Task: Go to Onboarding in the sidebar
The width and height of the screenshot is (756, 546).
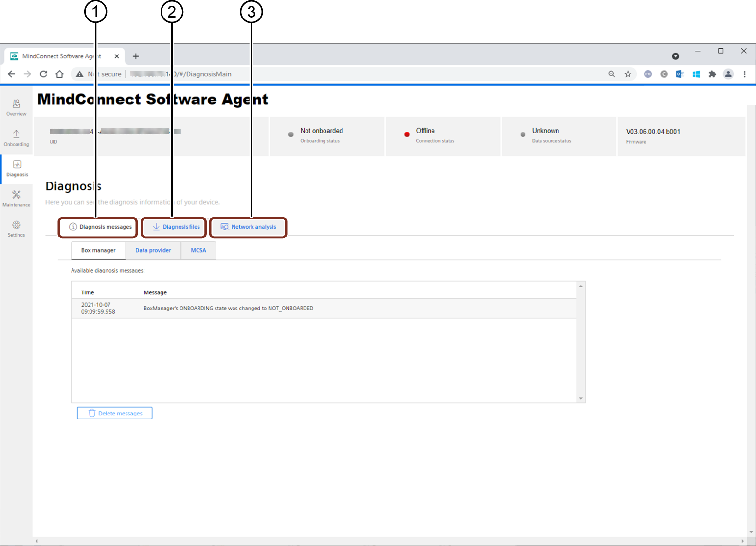Action: [17, 138]
